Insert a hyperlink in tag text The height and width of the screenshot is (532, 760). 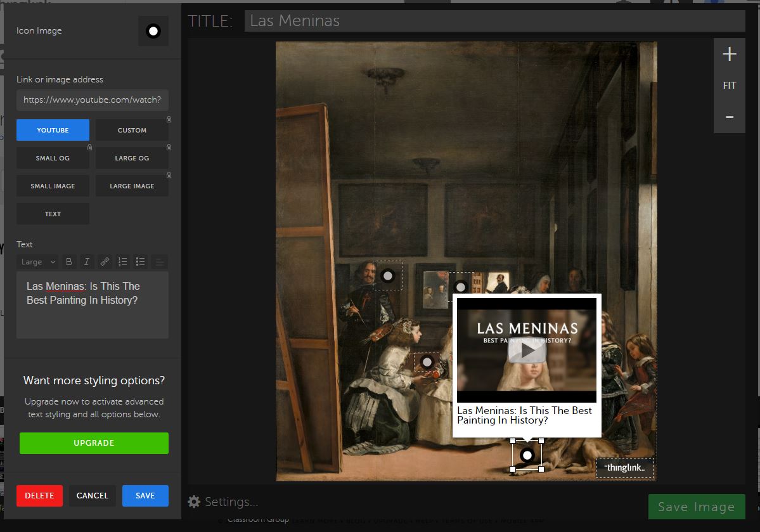click(x=105, y=262)
